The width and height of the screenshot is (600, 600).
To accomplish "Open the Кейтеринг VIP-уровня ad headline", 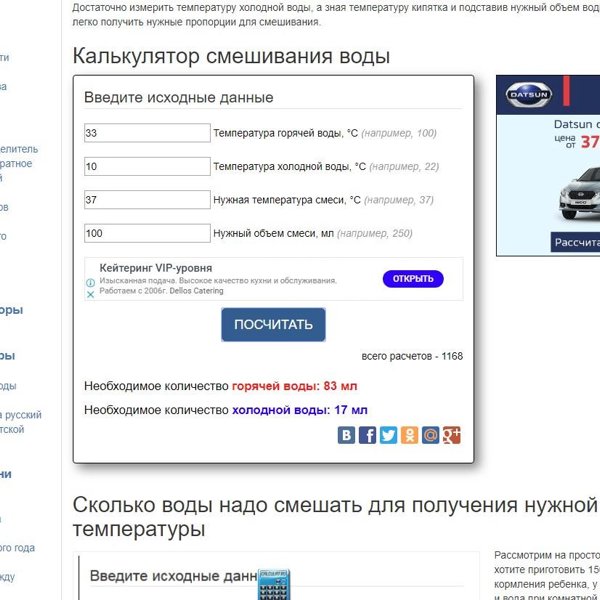I will point(156,268).
